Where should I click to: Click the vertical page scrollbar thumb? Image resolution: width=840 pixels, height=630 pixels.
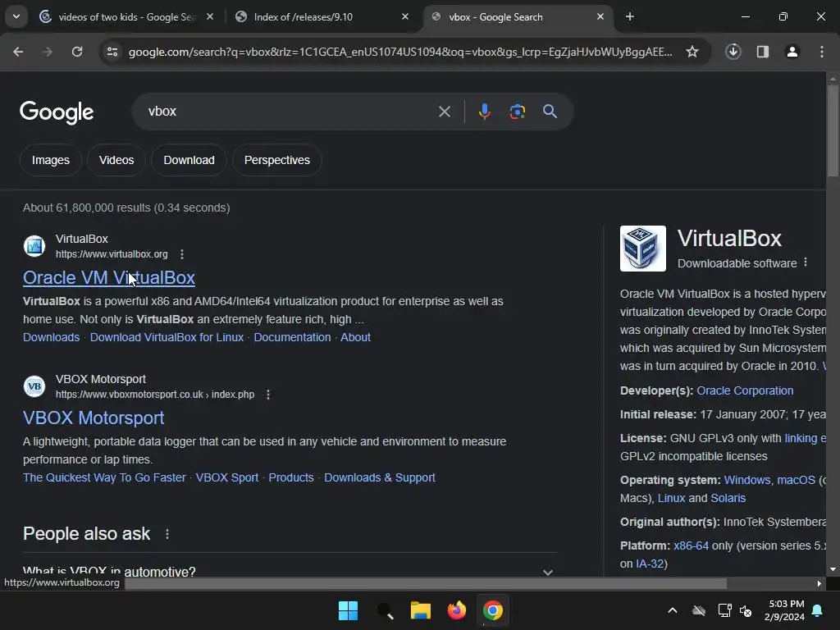click(833, 130)
